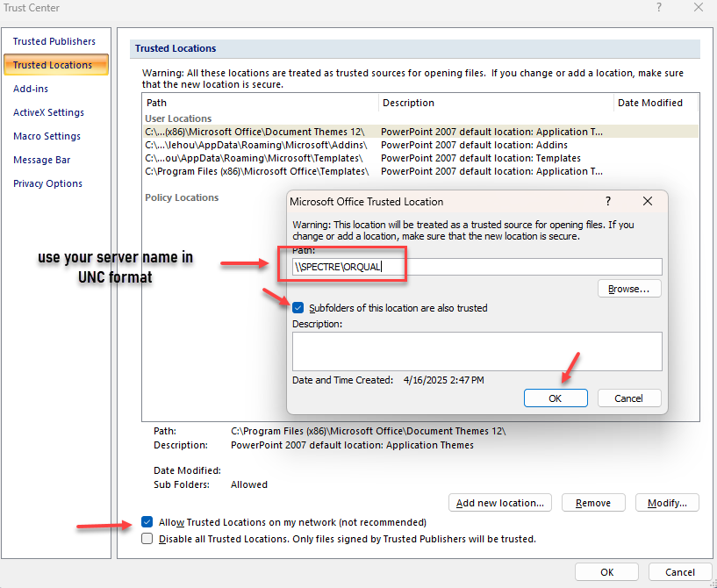
Task: Sort list by Date Modified column header
Action: [650, 103]
